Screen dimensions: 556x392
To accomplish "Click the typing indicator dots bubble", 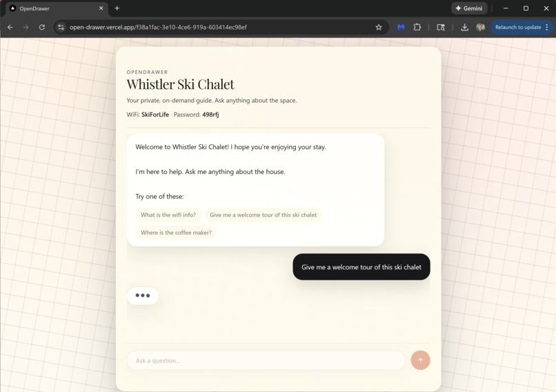I will point(143,295).
